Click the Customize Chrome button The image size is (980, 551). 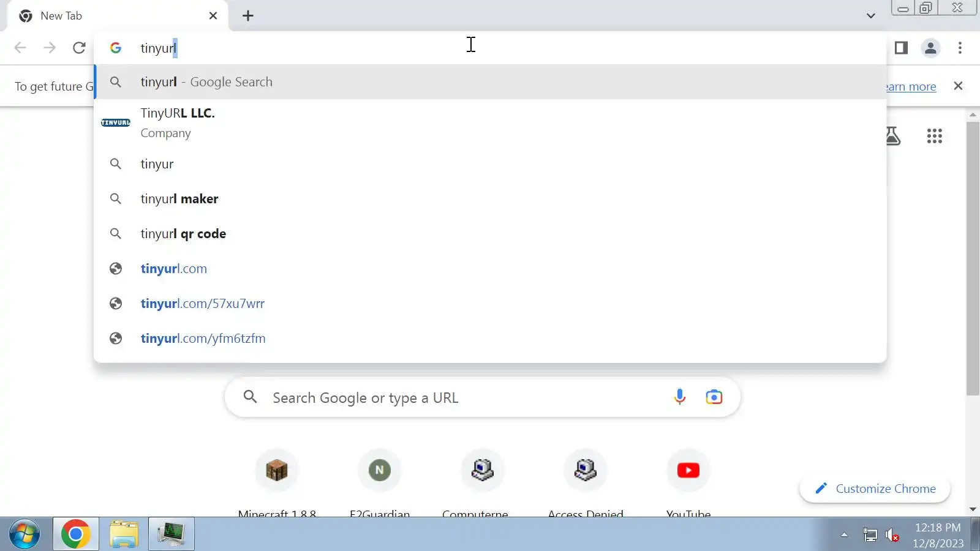point(875,489)
